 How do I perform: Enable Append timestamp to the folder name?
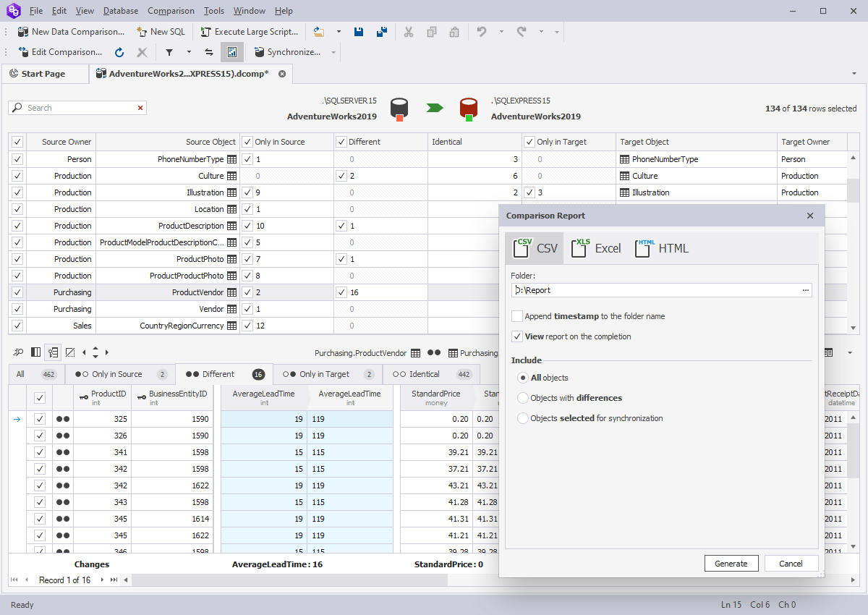pyautogui.click(x=517, y=316)
